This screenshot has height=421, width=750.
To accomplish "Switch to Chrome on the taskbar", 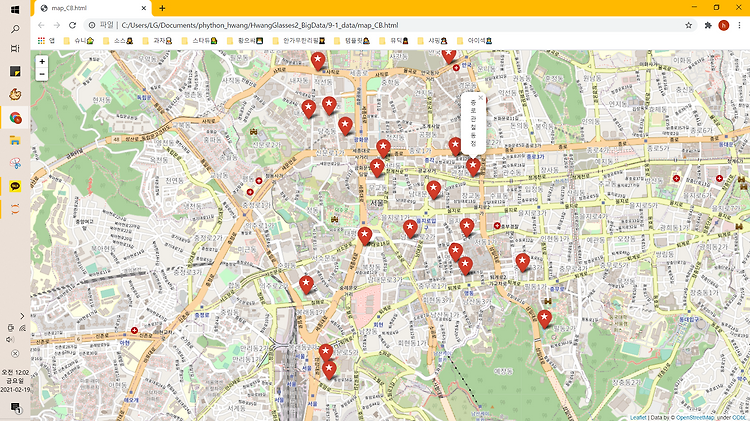I will coord(15,117).
